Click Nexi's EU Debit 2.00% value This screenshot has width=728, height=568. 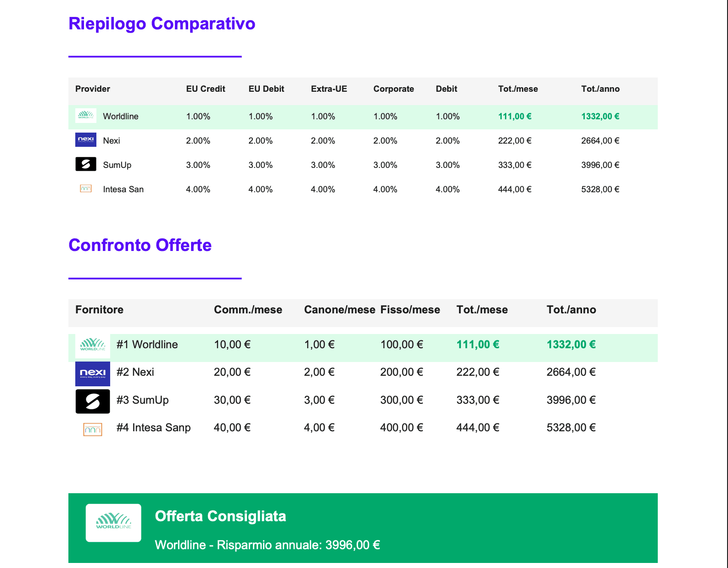(261, 141)
